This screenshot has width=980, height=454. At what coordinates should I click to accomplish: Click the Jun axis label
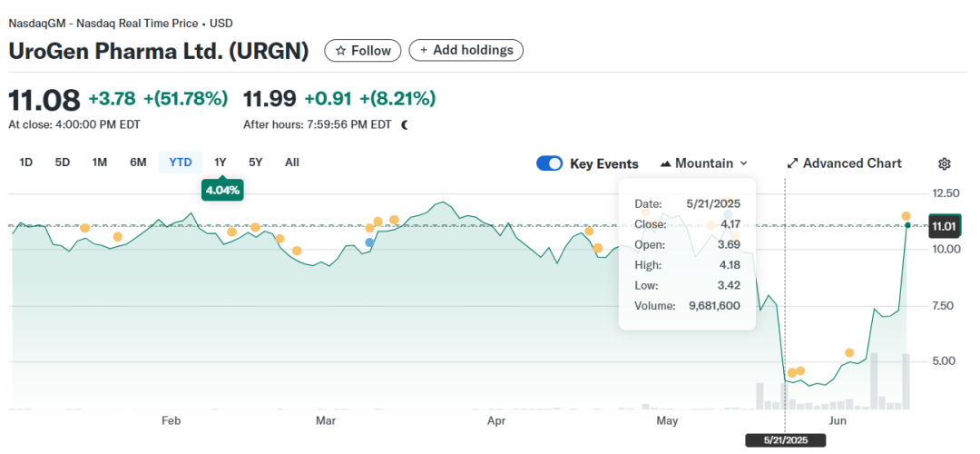click(838, 420)
